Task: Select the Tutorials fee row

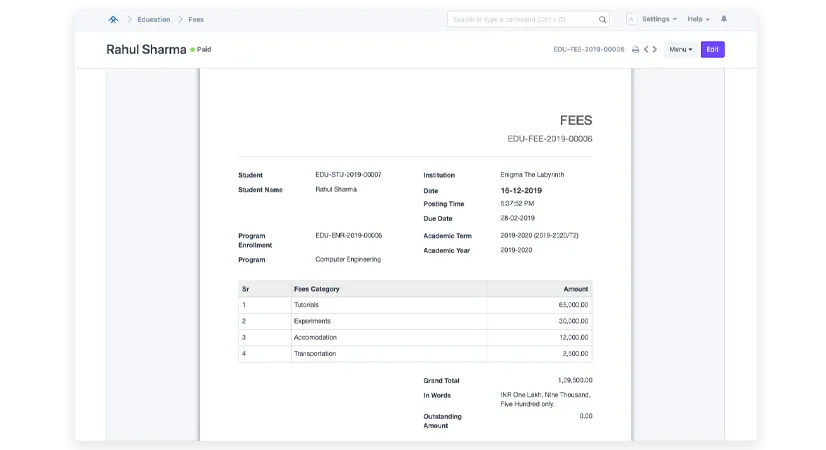Action: click(414, 304)
